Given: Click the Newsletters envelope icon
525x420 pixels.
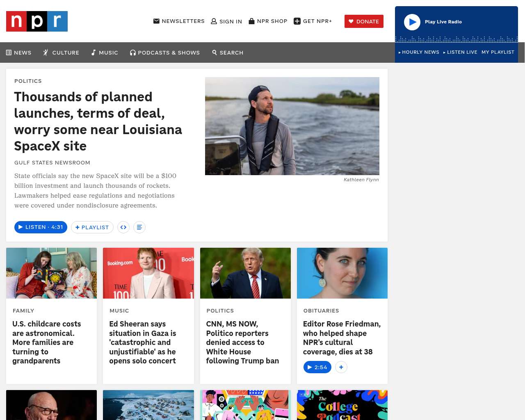Looking at the screenshot, I should click(156, 21).
